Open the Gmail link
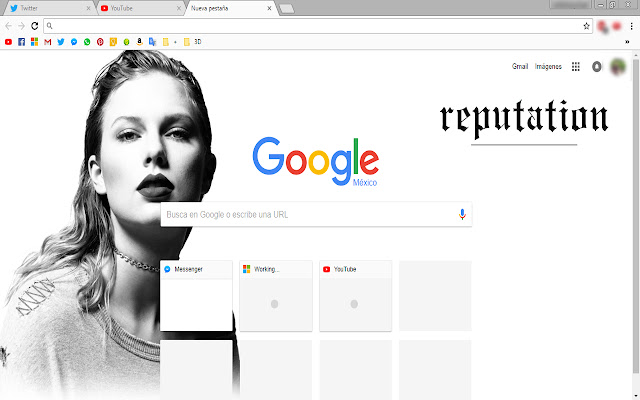 pyautogui.click(x=520, y=67)
